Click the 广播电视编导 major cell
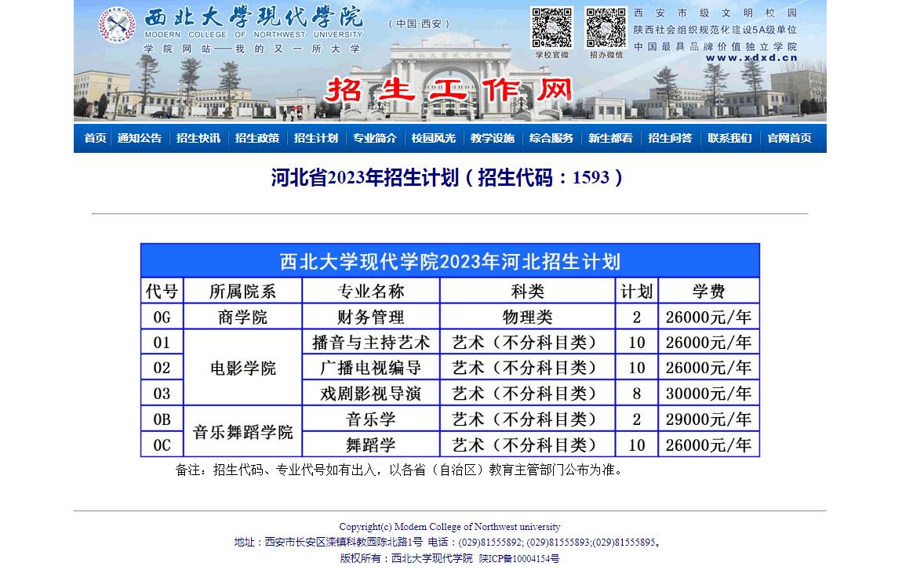 (371, 368)
